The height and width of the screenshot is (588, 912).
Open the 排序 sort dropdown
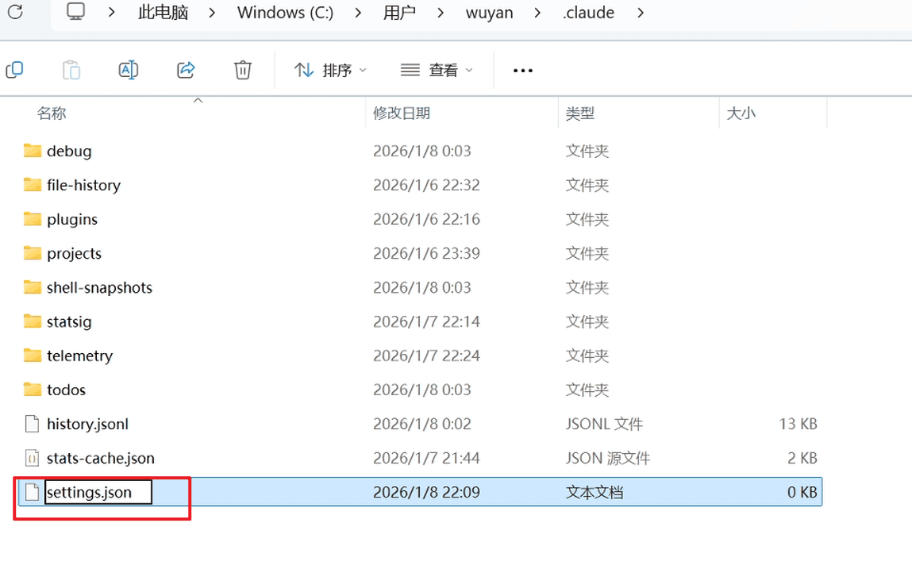[330, 71]
